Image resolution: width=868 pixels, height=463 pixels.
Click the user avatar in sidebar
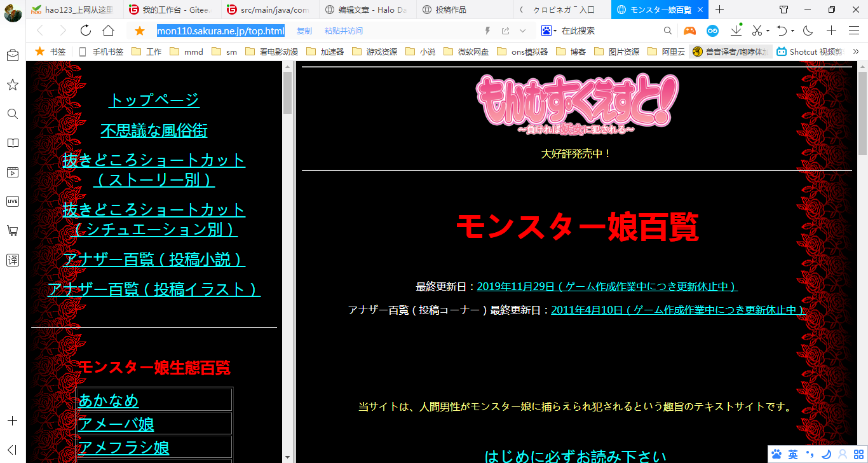pyautogui.click(x=13, y=12)
